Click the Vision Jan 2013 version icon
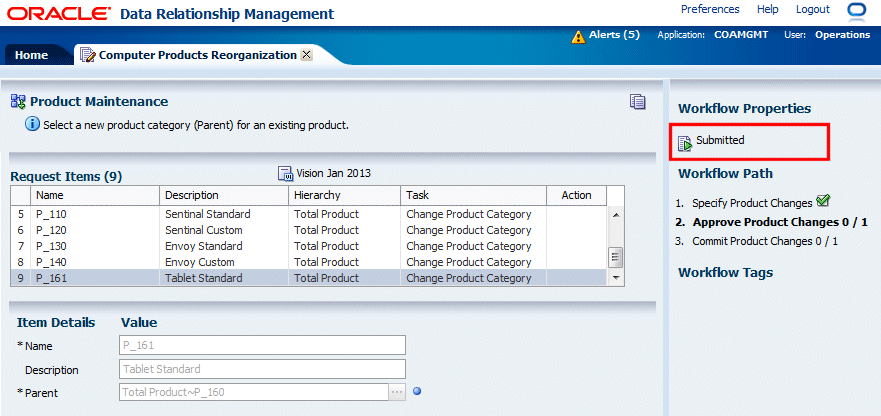The width and height of the screenshot is (881, 416). (x=285, y=173)
